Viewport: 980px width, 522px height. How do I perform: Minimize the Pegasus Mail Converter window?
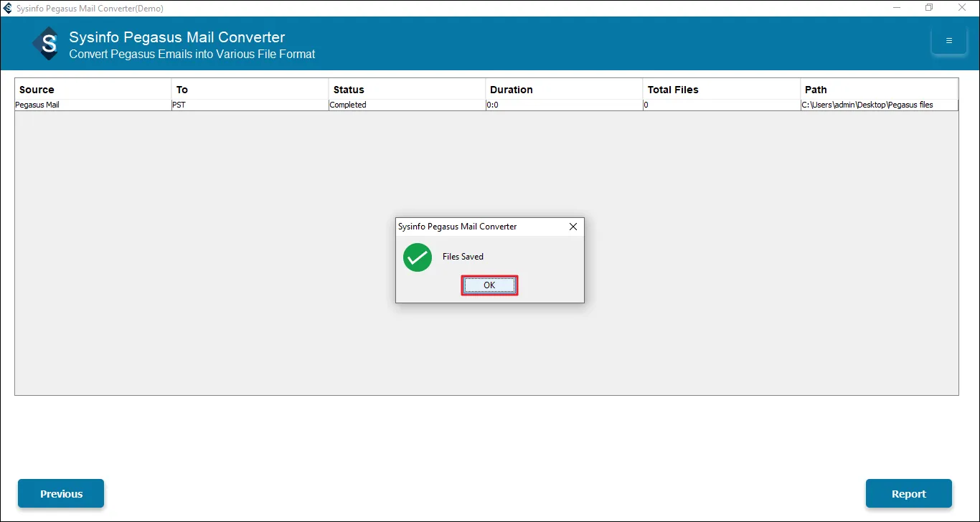(x=897, y=8)
